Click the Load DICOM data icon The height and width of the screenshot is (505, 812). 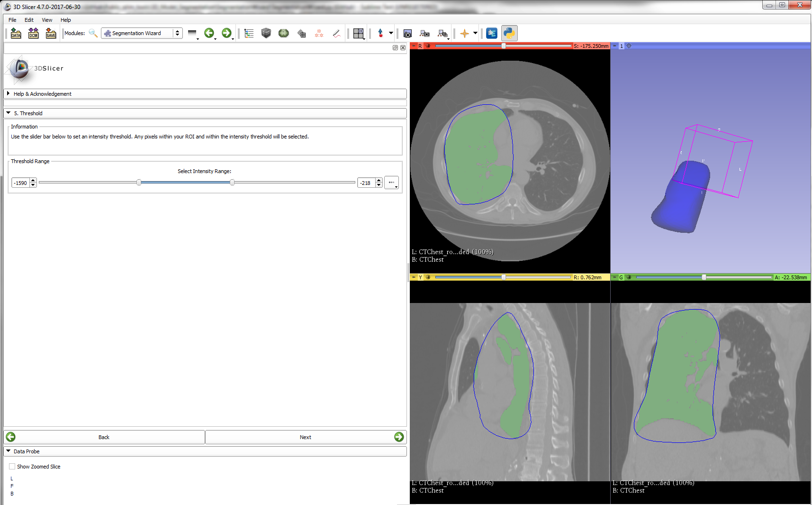(x=33, y=33)
